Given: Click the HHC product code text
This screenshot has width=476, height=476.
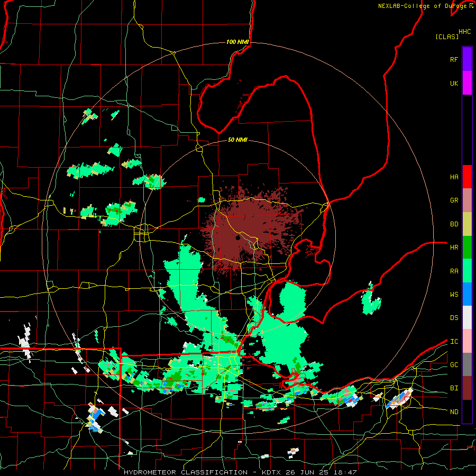Looking at the screenshot, I should (464, 32).
